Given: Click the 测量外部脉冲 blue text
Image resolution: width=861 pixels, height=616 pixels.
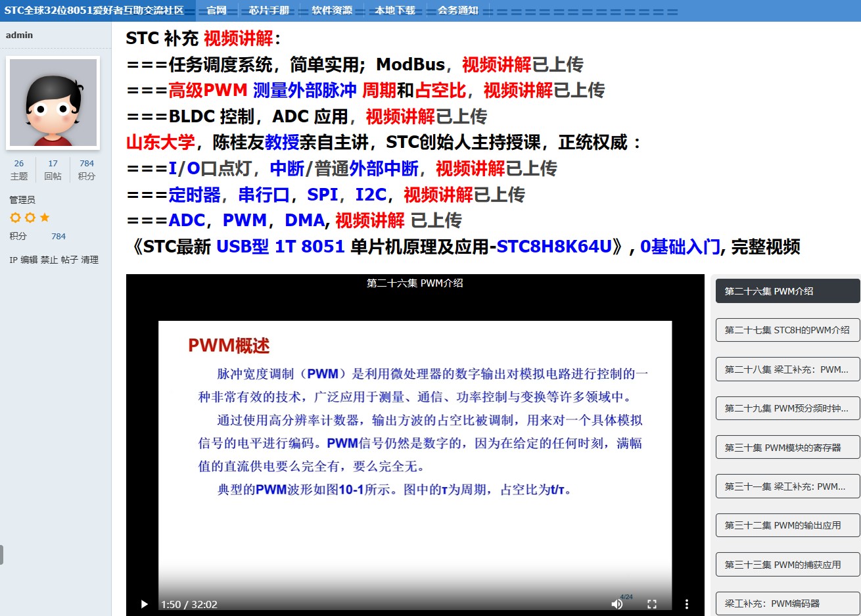Looking at the screenshot, I should point(305,90).
